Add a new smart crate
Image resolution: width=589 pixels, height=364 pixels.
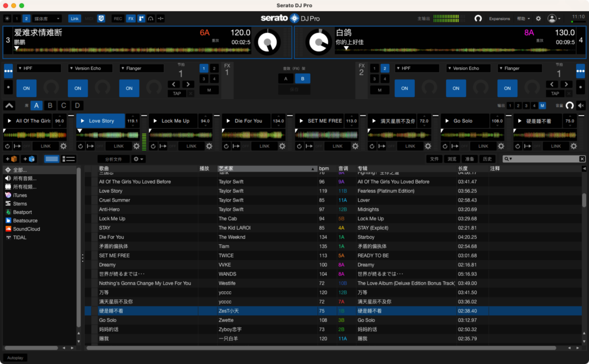pyautogui.click(x=29, y=159)
